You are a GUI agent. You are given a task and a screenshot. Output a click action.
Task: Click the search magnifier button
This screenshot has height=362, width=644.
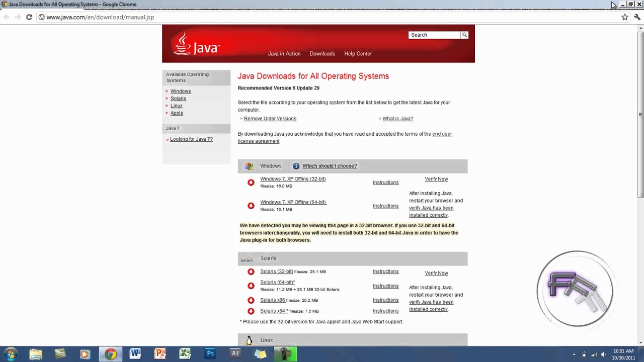(464, 35)
